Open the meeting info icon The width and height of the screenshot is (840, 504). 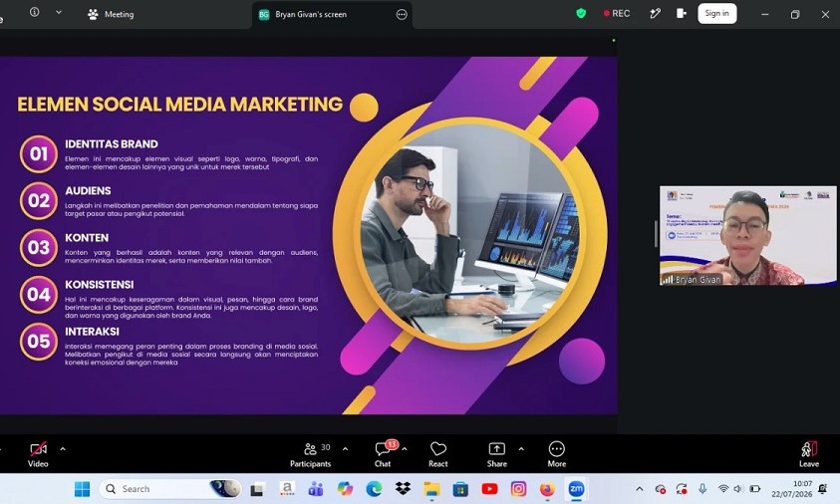point(34,12)
